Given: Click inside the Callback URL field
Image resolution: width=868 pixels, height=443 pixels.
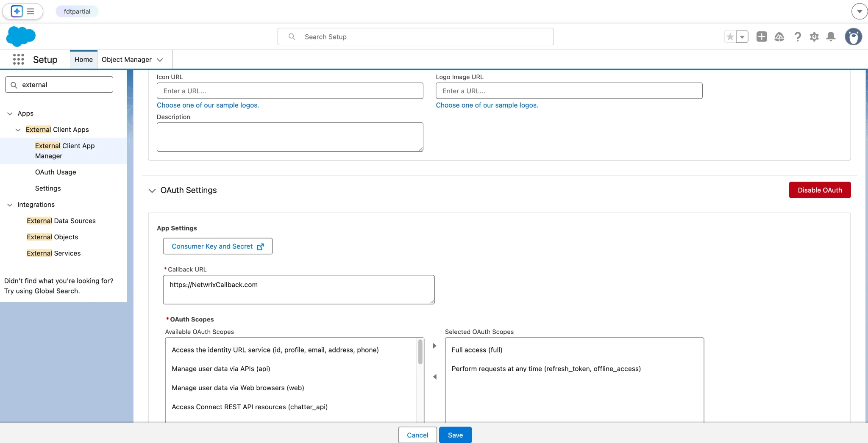Looking at the screenshot, I should tap(298, 289).
